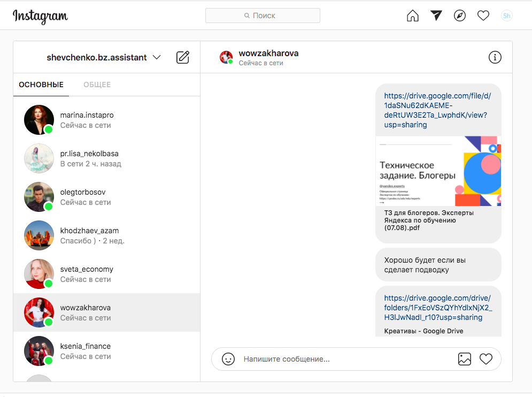Send a heart like in the chat
This screenshot has width=532, height=397.
click(x=486, y=359)
